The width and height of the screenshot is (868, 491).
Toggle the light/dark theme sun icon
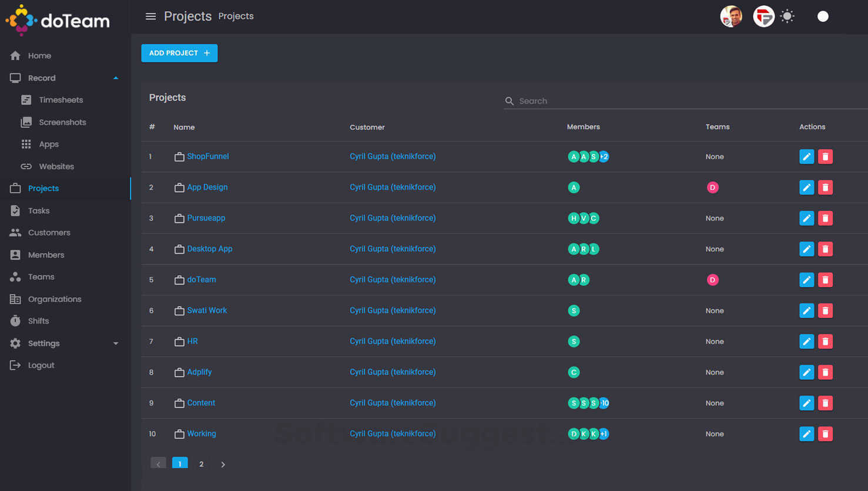tap(787, 16)
